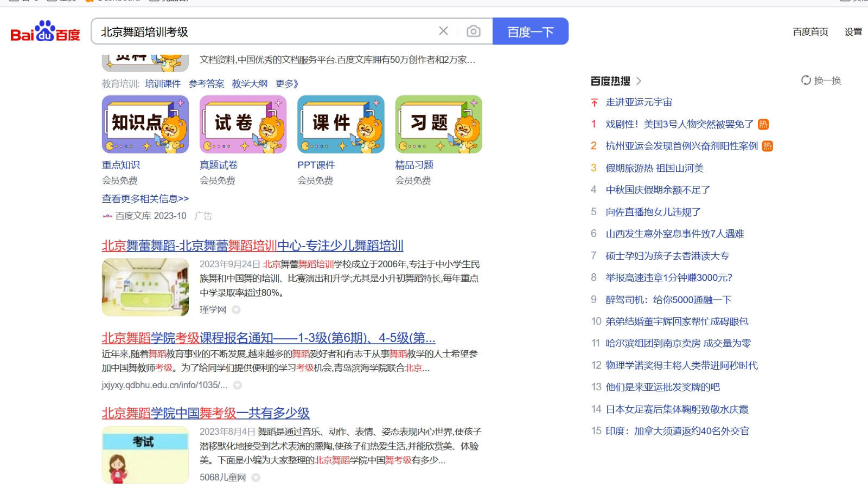Click the 热 badge beside the 美国3号人物 headline
This screenshot has width=868, height=489.
tap(763, 124)
